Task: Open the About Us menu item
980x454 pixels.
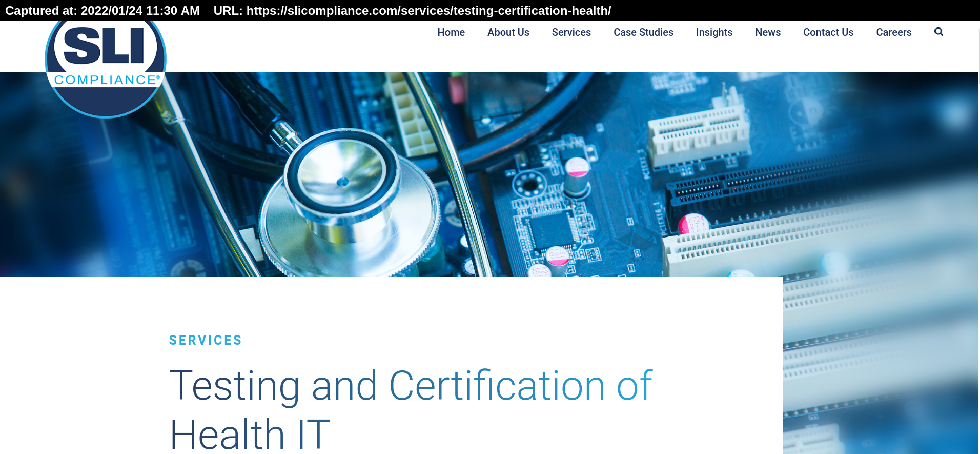Action: pos(508,32)
